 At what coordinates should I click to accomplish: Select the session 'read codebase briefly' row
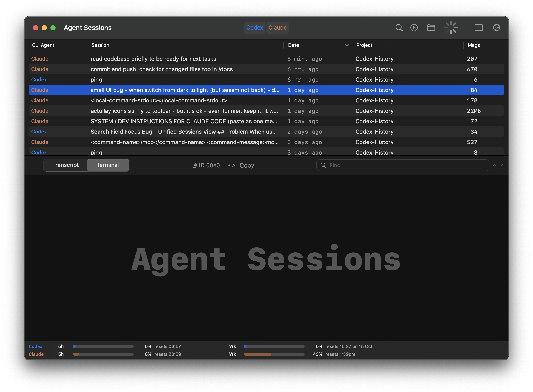pos(153,59)
